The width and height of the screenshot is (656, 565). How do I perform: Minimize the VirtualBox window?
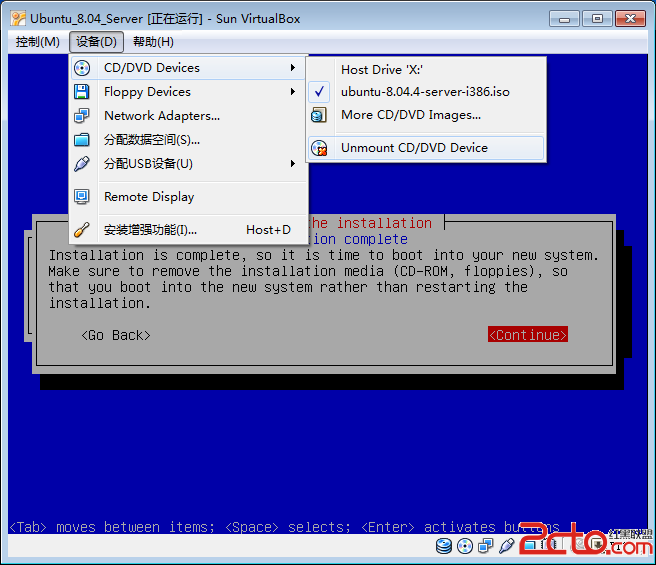point(564,19)
